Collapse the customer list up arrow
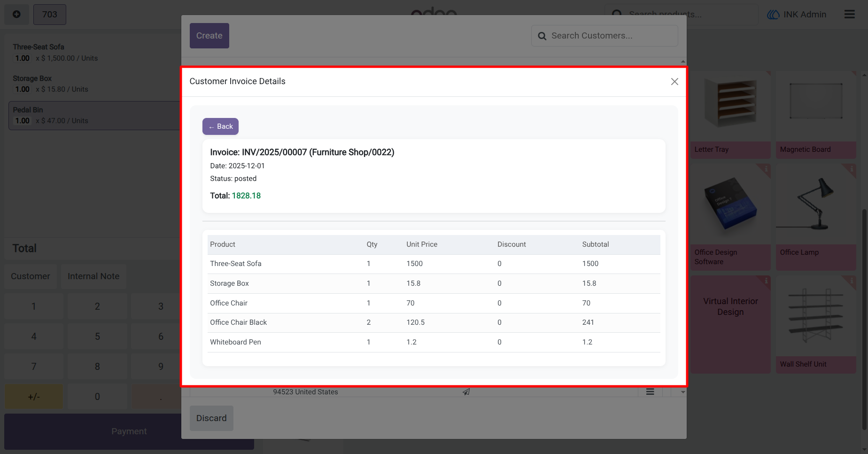The height and width of the screenshot is (454, 868). click(x=683, y=62)
